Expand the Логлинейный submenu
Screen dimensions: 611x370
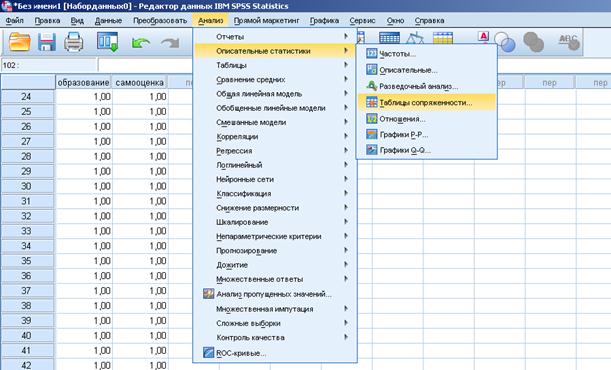click(x=275, y=165)
